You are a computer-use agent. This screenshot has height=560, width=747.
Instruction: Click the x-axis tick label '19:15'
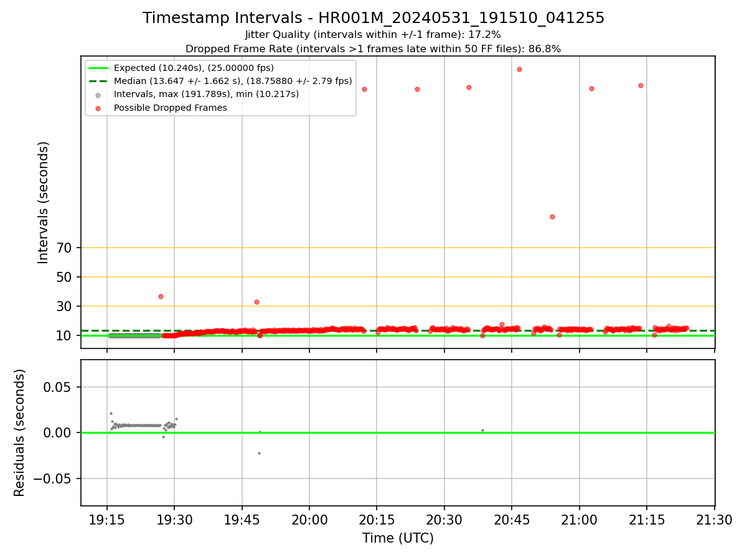point(107,519)
